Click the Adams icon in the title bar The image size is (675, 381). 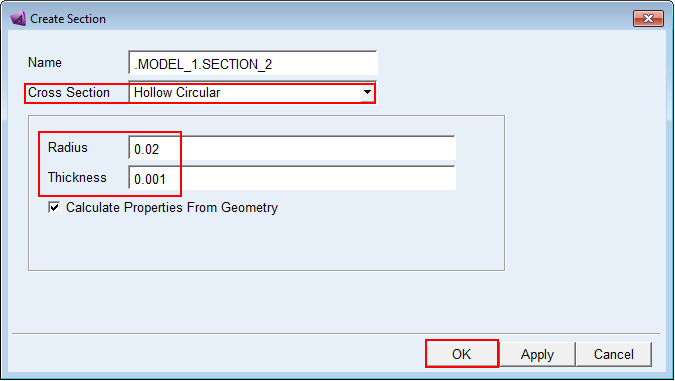pos(18,19)
